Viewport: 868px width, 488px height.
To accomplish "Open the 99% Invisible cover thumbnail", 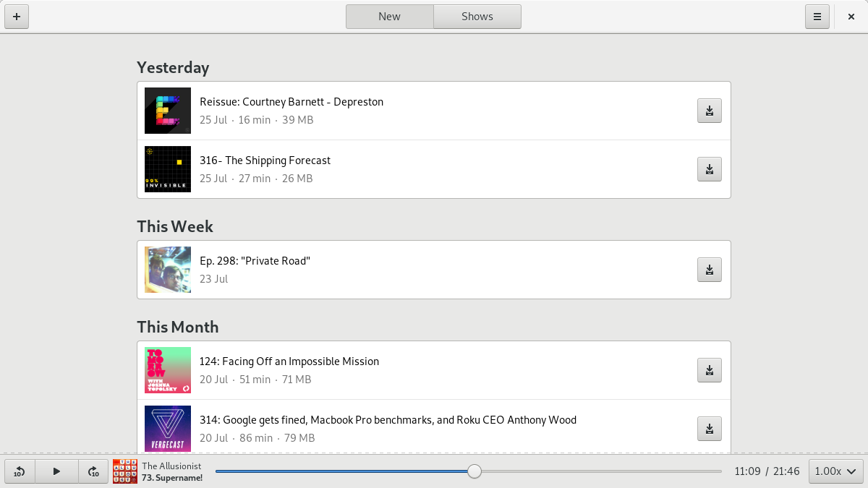I will pos(168,169).
